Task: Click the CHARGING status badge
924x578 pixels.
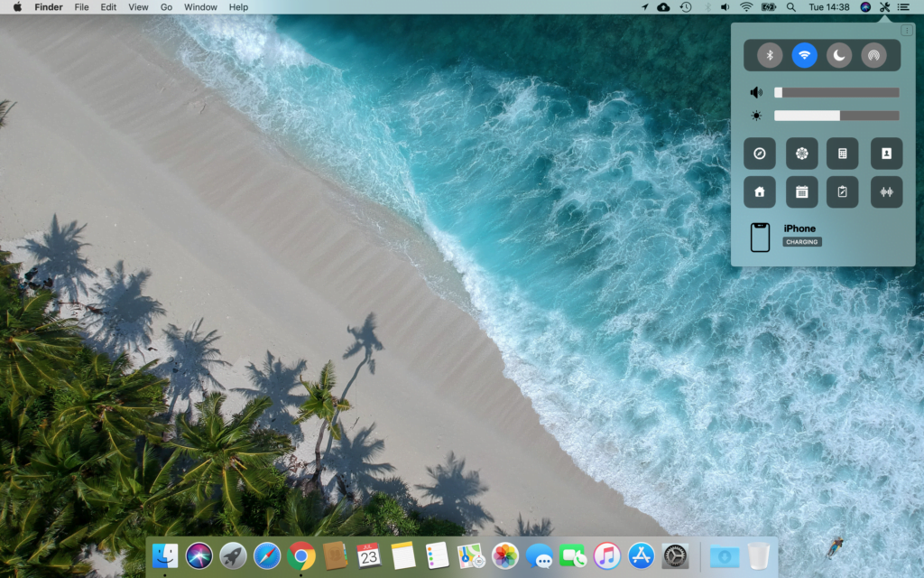Action: pos(802,242)
